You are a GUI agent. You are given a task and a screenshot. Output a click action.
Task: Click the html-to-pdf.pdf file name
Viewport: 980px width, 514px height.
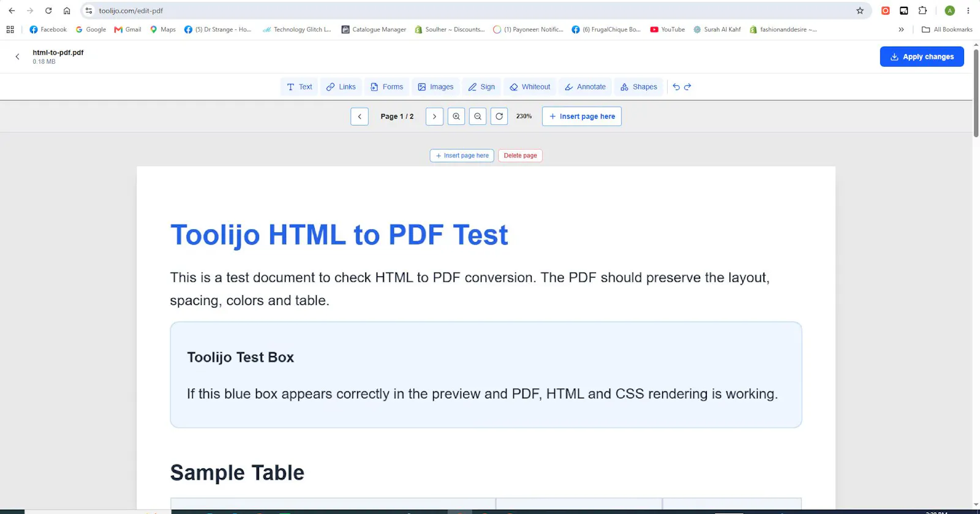(x=58, y=53)
